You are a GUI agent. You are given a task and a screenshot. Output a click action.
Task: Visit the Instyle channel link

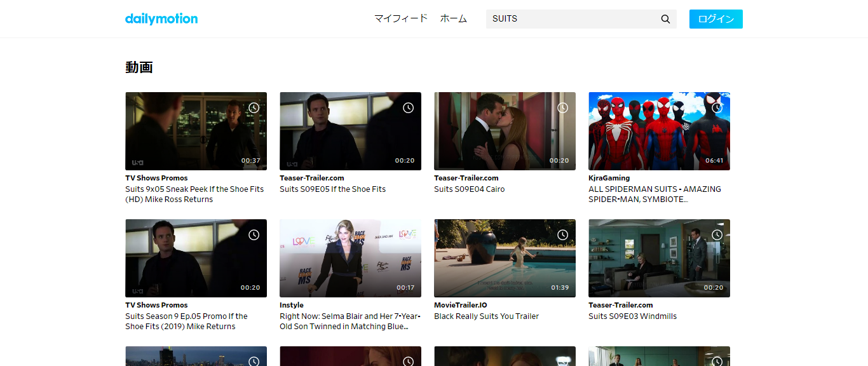pyautogui.click(x=292, y=305)
